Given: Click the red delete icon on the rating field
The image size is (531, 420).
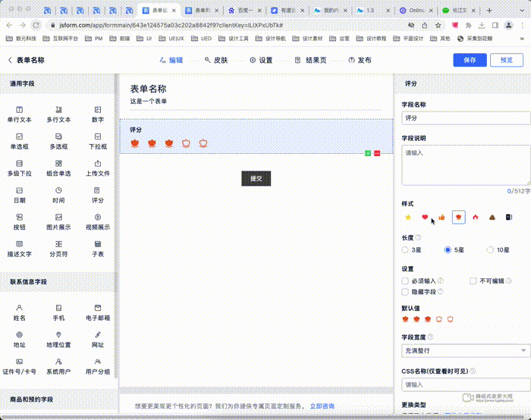Looking at the screenshot, I should [376, 153].
